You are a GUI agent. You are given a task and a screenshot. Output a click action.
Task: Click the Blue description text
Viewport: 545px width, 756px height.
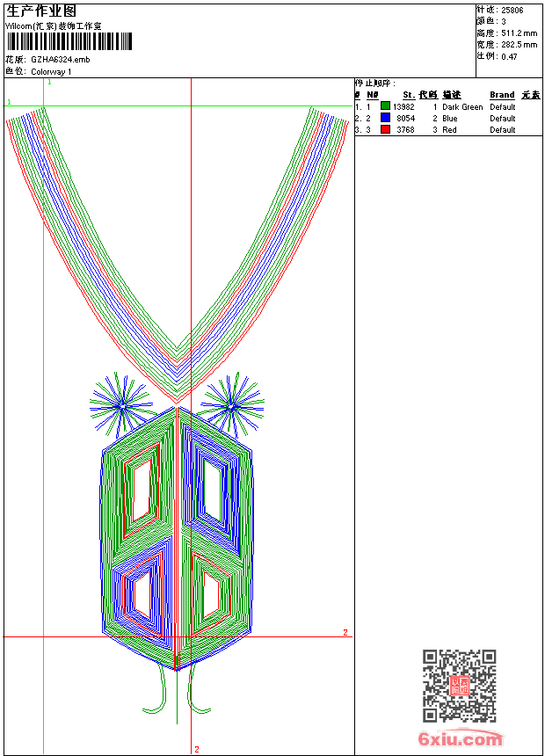[x=450, y=118]
